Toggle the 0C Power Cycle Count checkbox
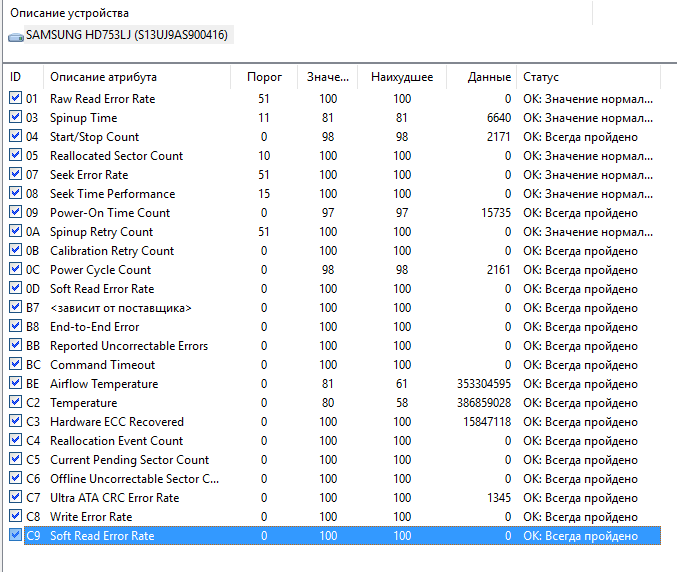Screen dimensions: 677x572 [x=15, y=269]
